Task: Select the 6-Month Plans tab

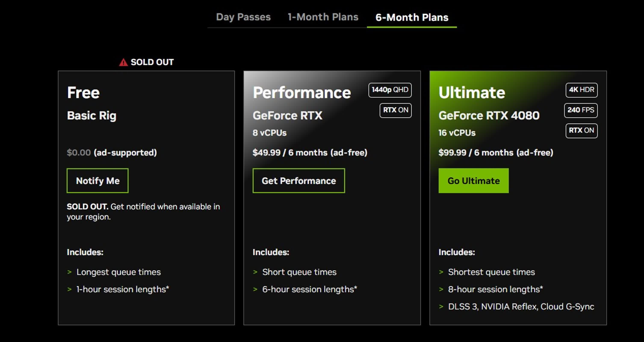Action: 412,18
